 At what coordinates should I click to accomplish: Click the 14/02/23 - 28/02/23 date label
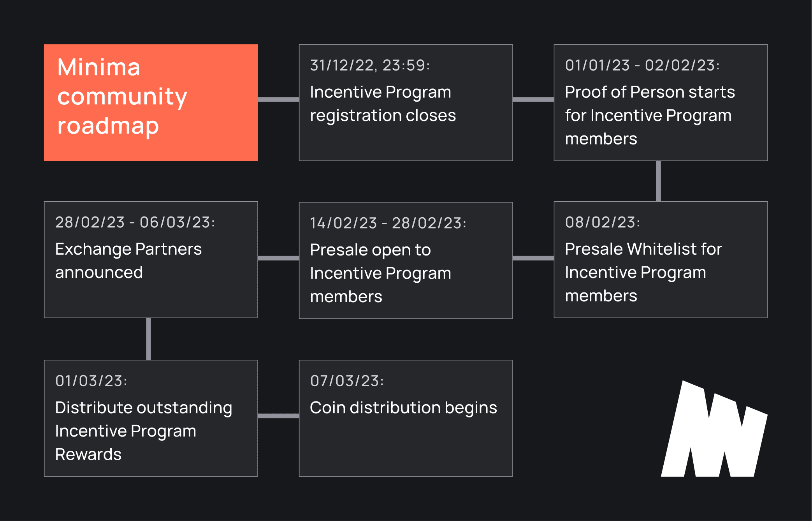click(x=388, y=223)
